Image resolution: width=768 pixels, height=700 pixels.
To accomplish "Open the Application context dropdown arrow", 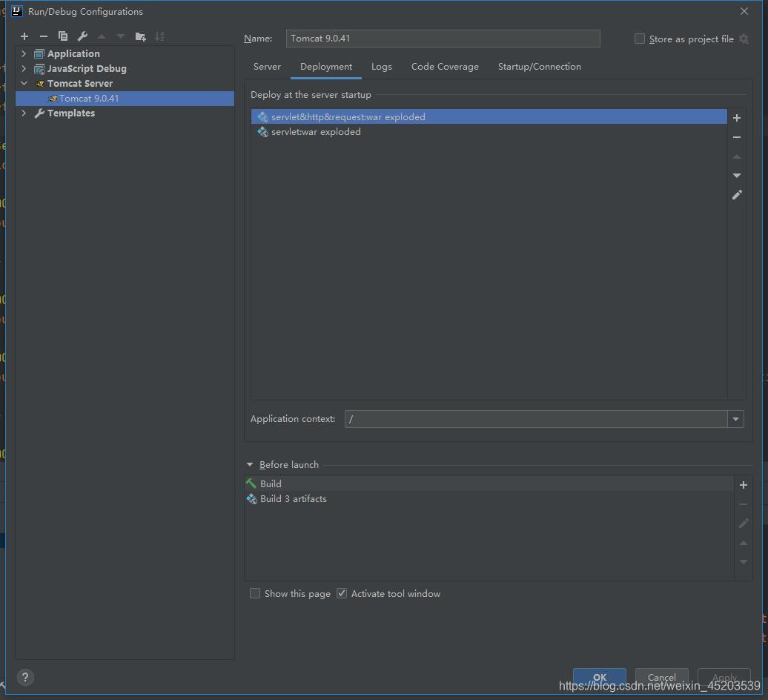I will tap(735, 419).
